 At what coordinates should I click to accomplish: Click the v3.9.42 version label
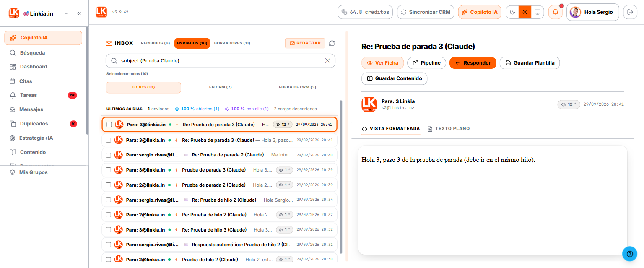[x=120, y=12]
